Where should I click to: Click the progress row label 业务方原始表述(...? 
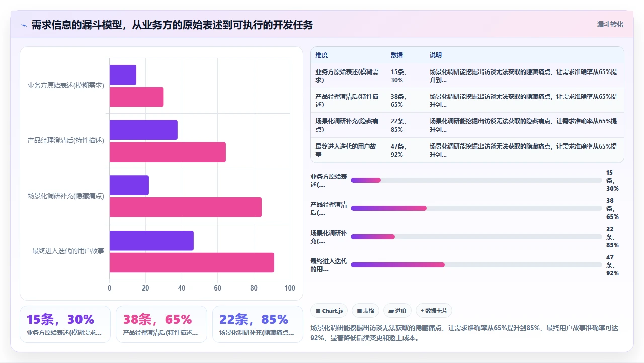click(x=329, y=180)
